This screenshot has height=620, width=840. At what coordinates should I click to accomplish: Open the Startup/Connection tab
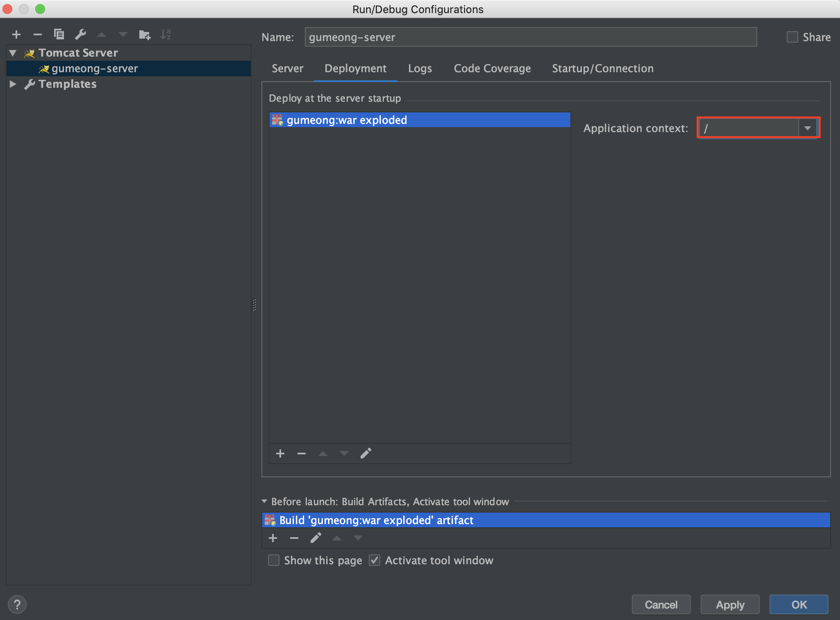(602, 68)
